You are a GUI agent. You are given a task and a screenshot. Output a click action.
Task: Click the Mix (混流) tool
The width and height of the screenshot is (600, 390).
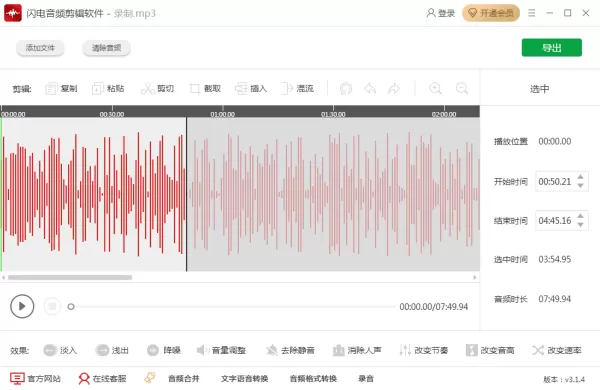[297, 89]
